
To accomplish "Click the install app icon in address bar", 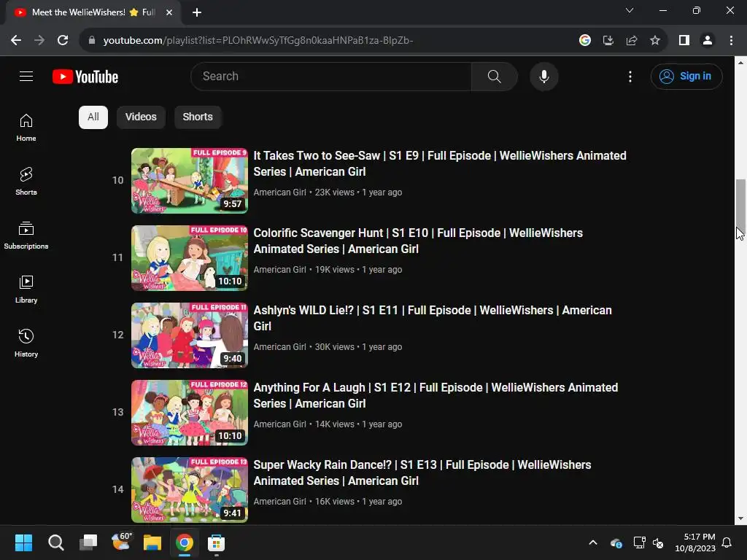I will tap(608, 41).
